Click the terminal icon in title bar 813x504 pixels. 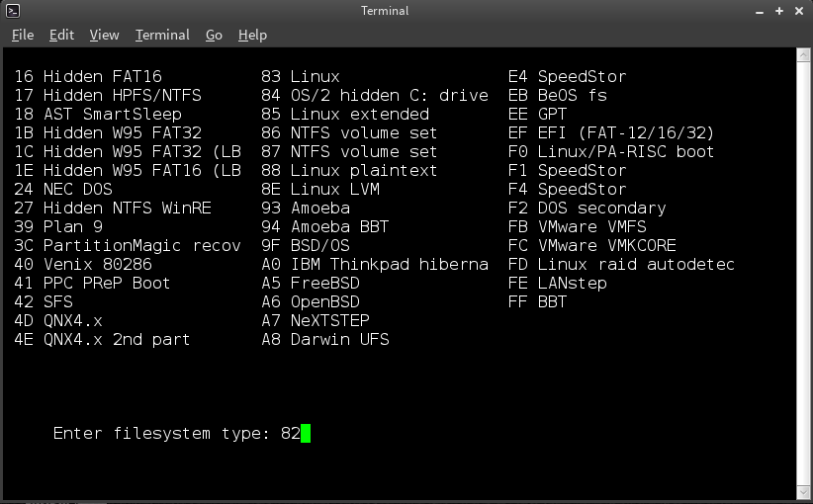tap(13, 10)
